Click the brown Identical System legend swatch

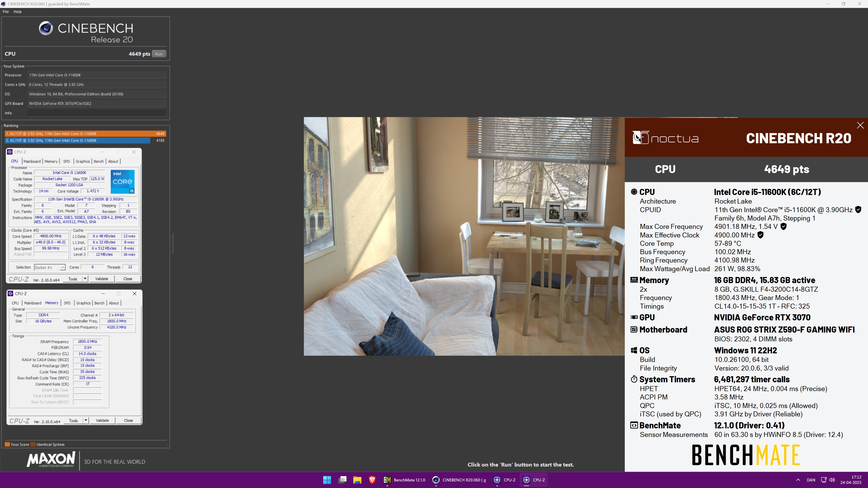[33, 444]
